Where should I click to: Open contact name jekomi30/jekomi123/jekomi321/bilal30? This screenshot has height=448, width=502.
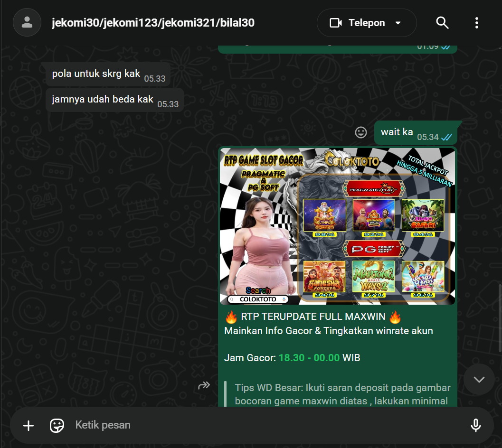(153, 23)
